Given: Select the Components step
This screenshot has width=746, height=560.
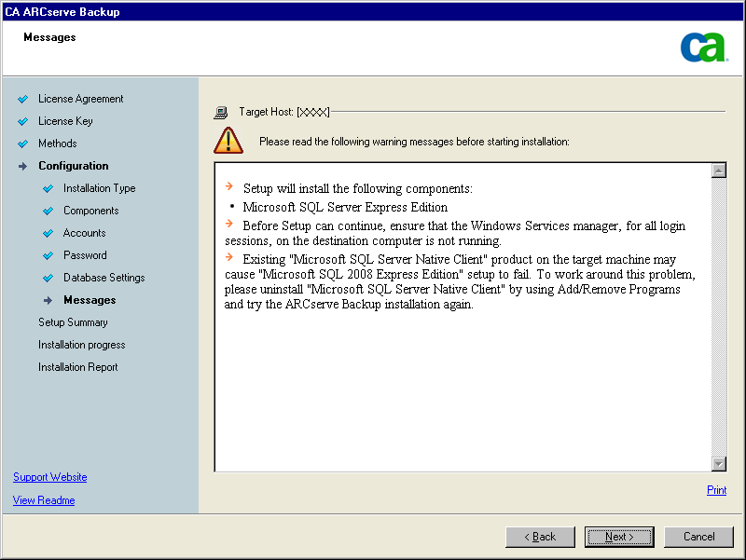Looking at the screenshot, I should point(90,211).
